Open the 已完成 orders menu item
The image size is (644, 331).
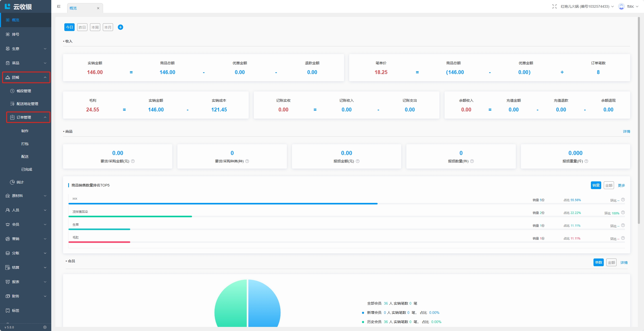(x=27, y=169)
